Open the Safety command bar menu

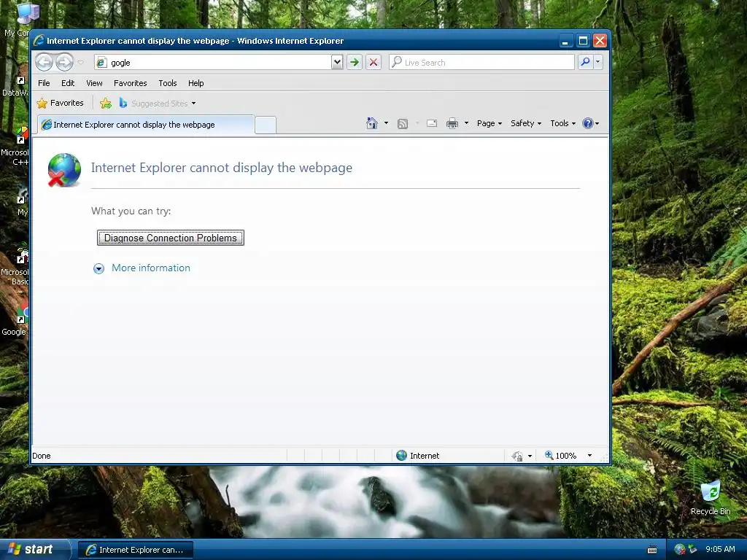coord(526,123)
